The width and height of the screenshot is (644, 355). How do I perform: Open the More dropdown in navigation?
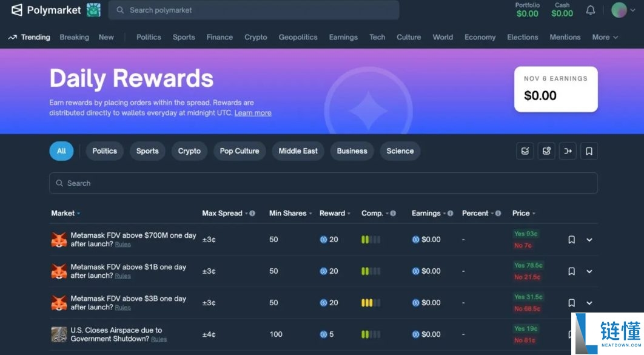(x=605, y=37)
